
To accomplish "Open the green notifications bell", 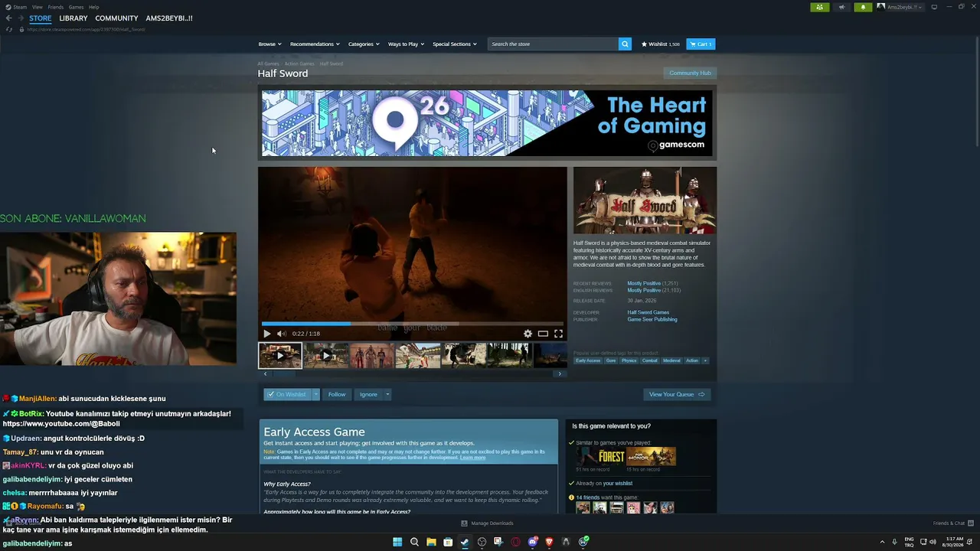I will (863, 7).
